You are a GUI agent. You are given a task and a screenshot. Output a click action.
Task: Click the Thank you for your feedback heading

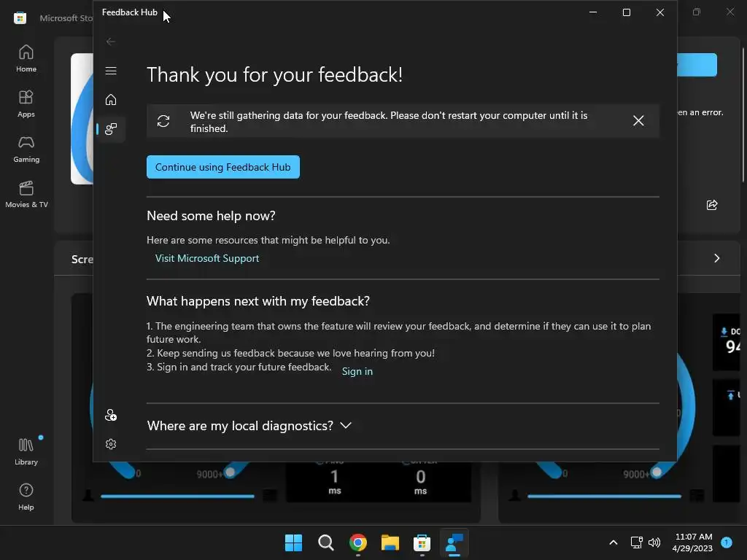click(274, 75)
